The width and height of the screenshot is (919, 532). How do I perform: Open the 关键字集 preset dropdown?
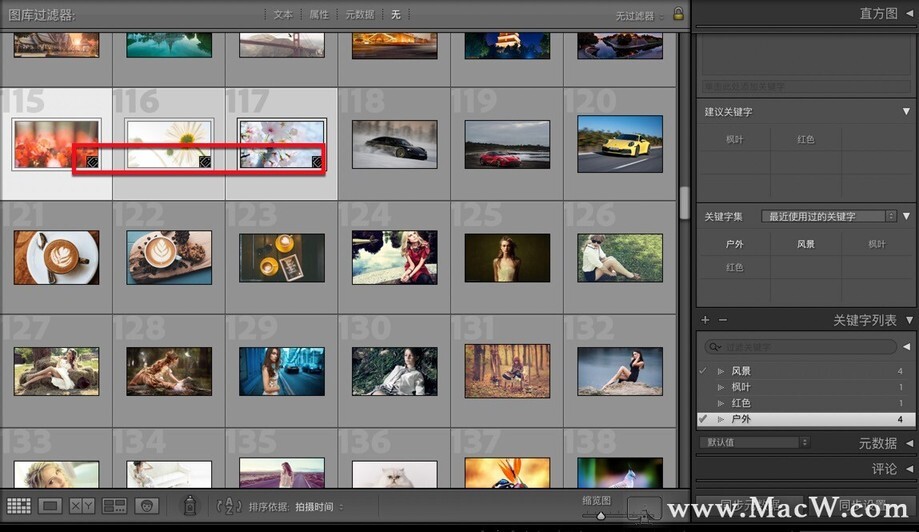click(x=827, y=216)
